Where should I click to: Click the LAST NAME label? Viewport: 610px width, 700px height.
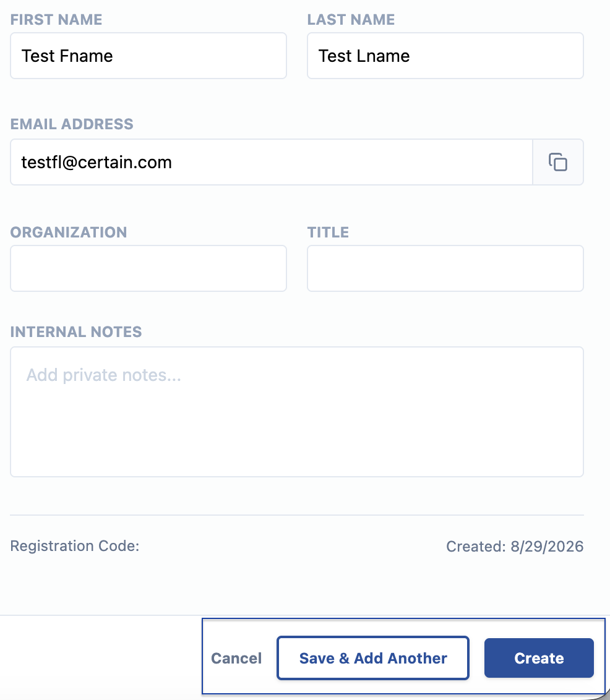point(351,20)
